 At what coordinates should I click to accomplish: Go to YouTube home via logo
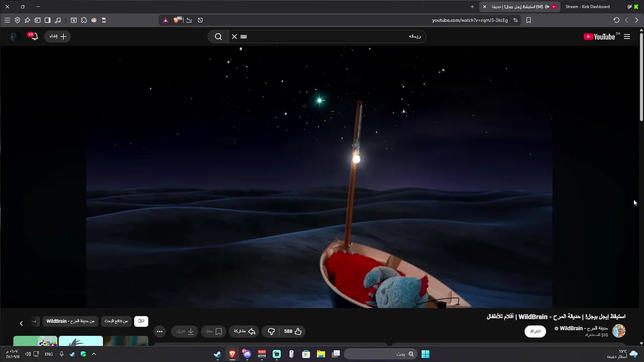pyautogui.click(x=600, y=36)
